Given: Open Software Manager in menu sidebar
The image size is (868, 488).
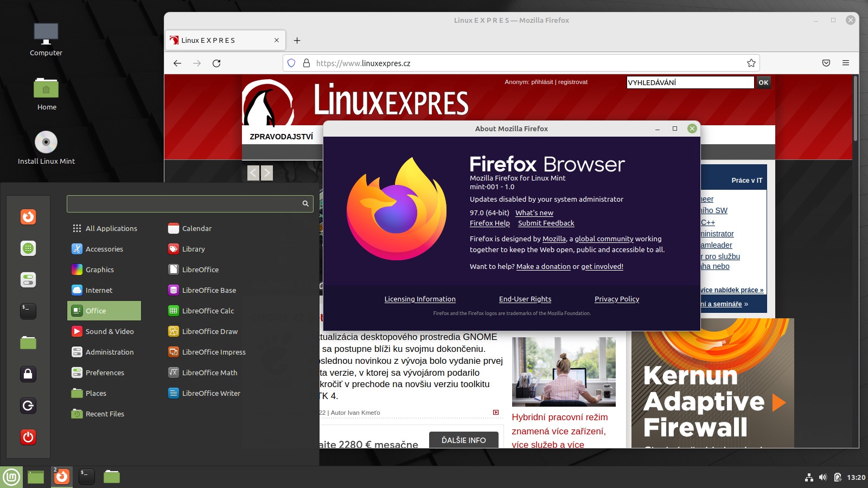Looking at the screenshot, I should (28, 248).
